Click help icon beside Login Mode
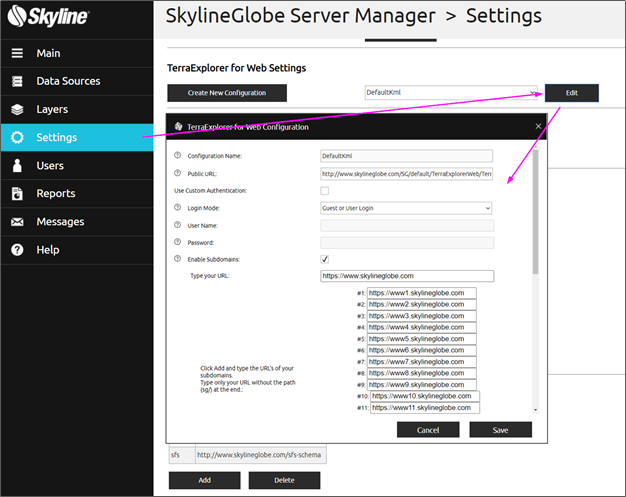Viewport: 626px width, 497px height. (178, 208)
